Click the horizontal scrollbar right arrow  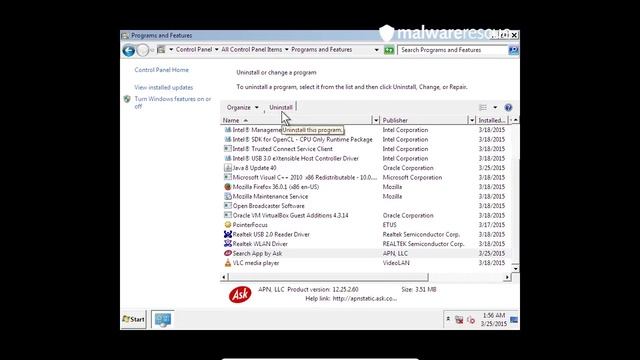[x=507, y=277]
